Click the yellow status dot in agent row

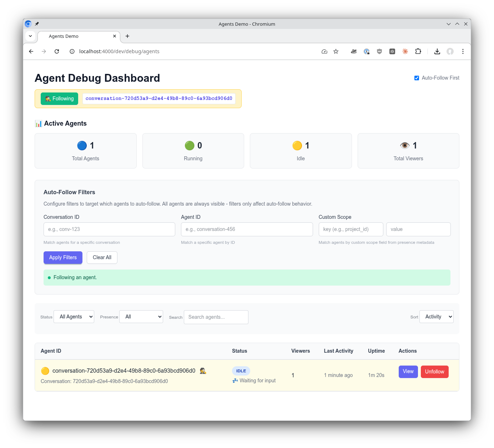45,371
